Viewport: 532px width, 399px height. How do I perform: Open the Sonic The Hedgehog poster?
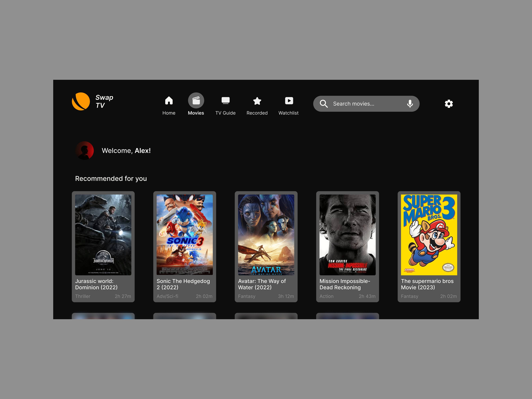(x=185, y=235)
